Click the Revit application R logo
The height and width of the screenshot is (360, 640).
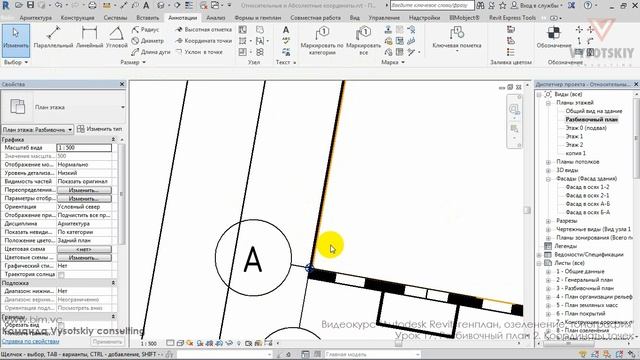tap(6, 6)
